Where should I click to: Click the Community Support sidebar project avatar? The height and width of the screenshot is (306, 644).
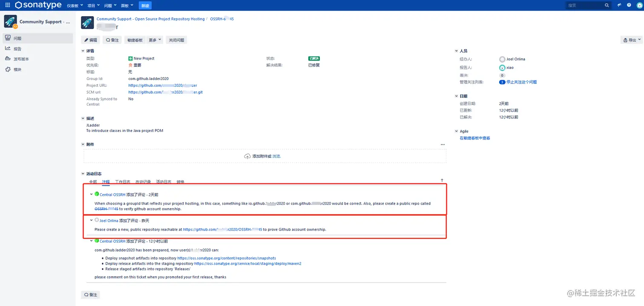tap(11, 22)
